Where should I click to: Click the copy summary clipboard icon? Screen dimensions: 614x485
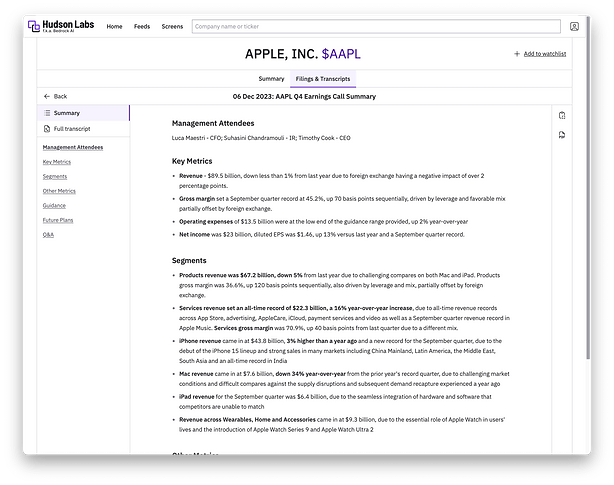(x=563, y=115)
